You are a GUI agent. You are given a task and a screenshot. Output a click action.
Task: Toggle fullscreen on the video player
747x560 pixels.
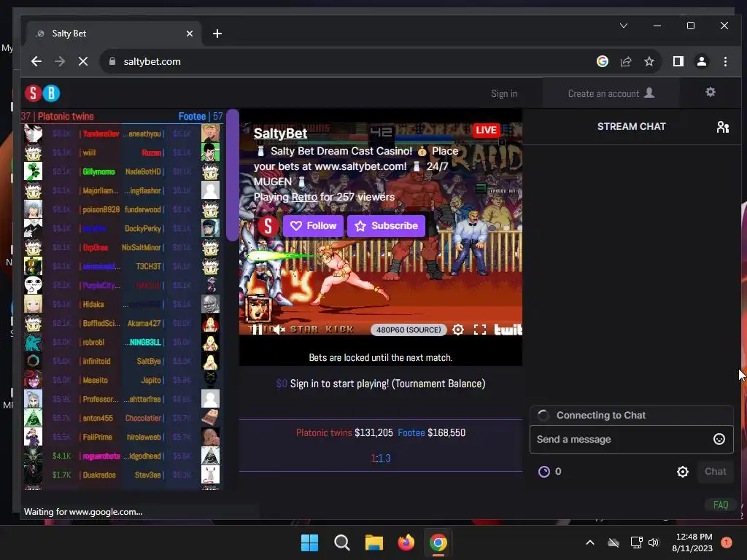click(x=480, y=330)
